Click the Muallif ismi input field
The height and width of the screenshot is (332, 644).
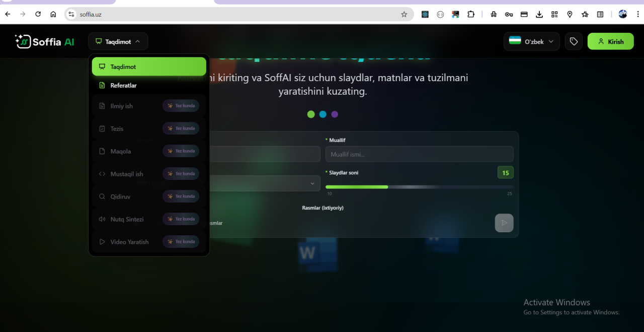(x=419, y=154)
